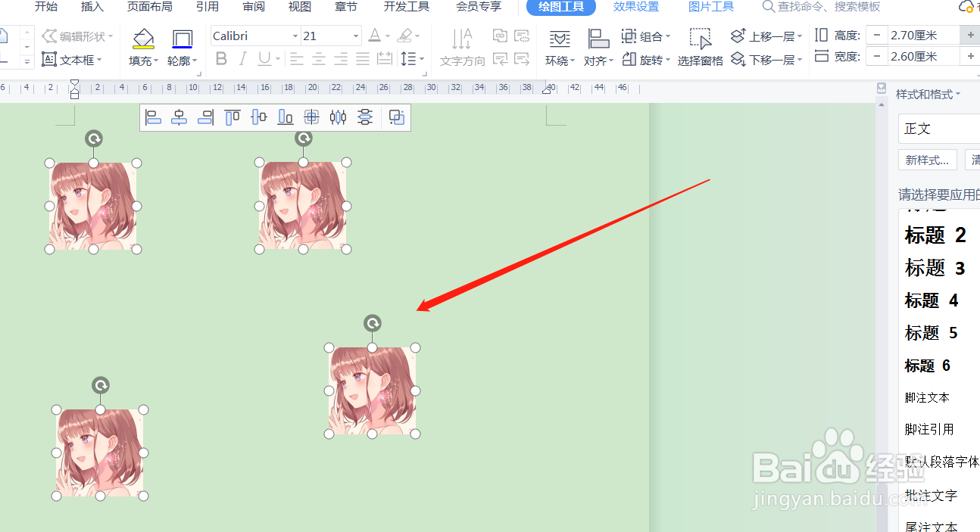Increase height with plus button
Screen dimensions: 980x532
[970, 35]
